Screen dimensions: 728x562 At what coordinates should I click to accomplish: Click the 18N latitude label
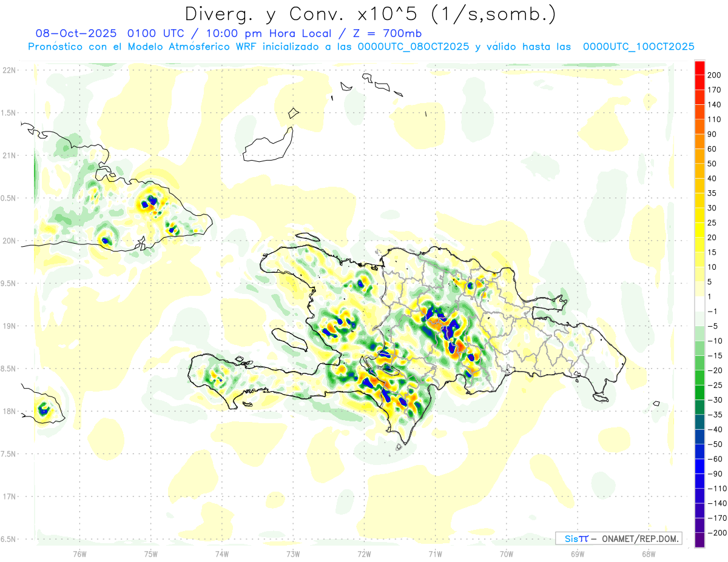pos(8,411)
